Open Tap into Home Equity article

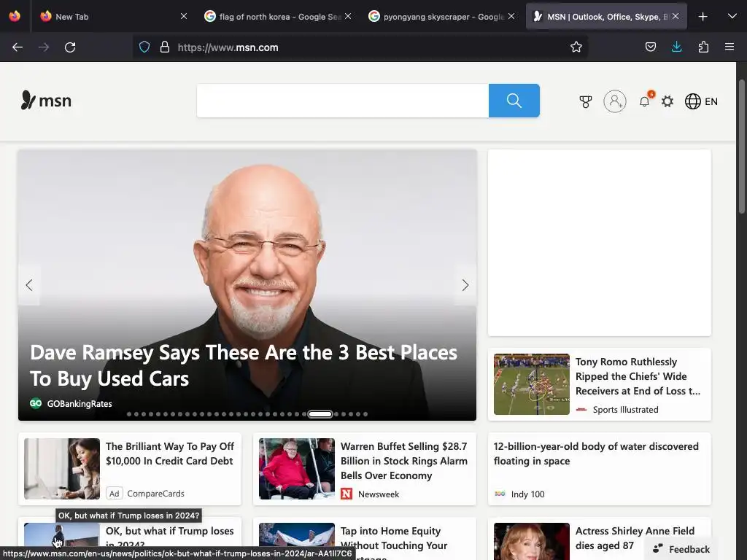394,542
